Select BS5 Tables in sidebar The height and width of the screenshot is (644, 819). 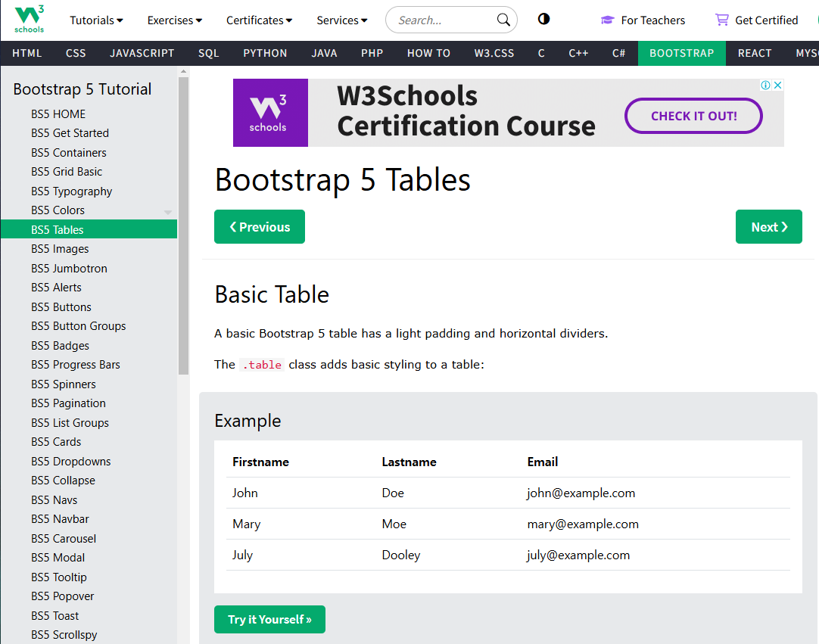(x=89, y=229)
